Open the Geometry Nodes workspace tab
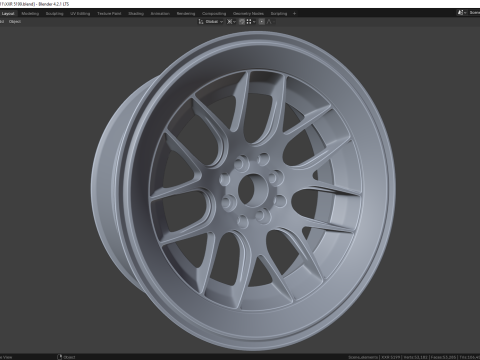 248,13
